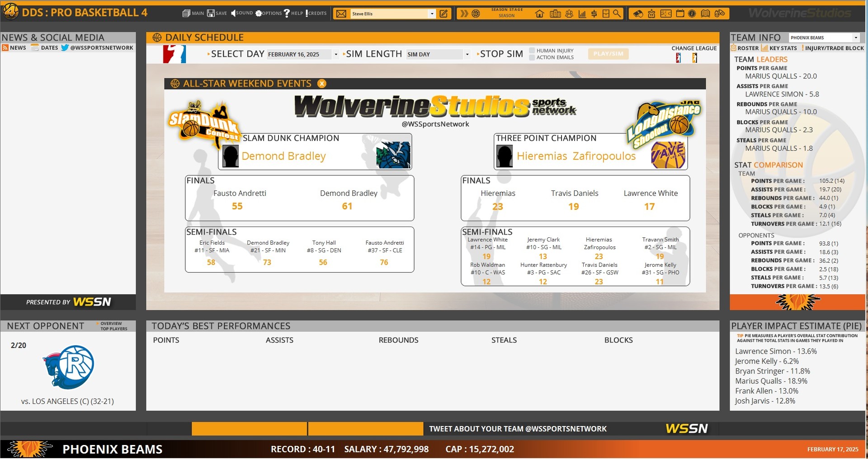This screenshot has width=868, height=459.
Task: Toggle the Action Emails checkbox
Action: pyautogui.click(x=532, y=57)
